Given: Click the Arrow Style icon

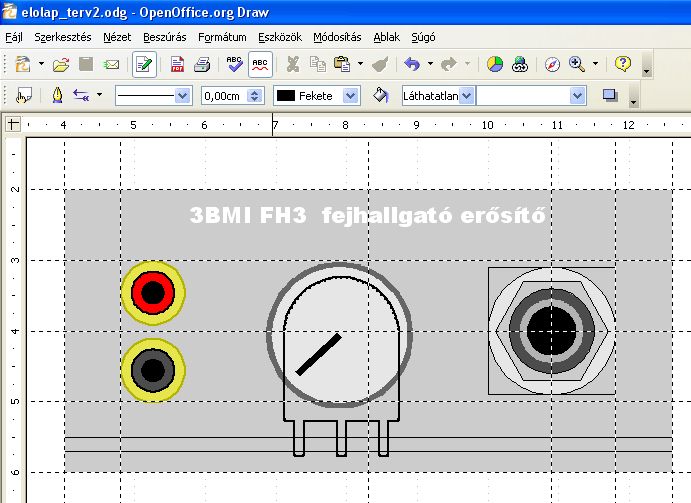Looking at the screenshot, I should click(x=81, y=95).
